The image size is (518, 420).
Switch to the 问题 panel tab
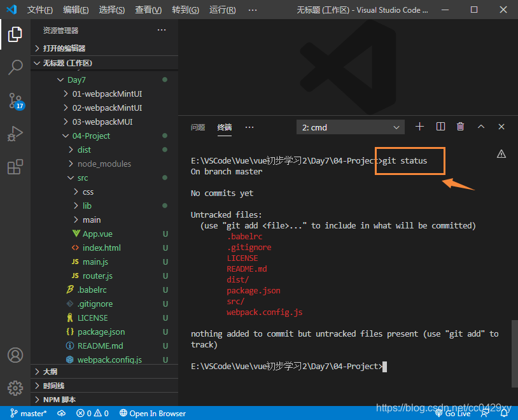coord(198,127)
